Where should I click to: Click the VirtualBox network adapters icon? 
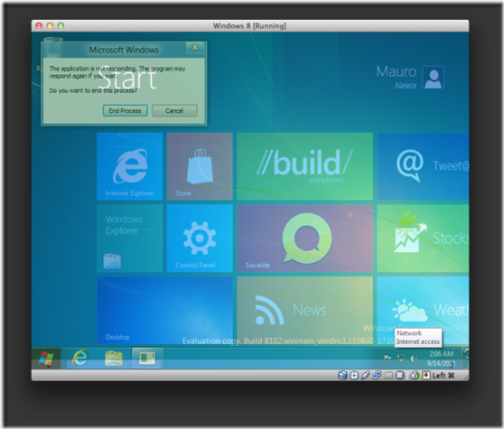[377, 376]
